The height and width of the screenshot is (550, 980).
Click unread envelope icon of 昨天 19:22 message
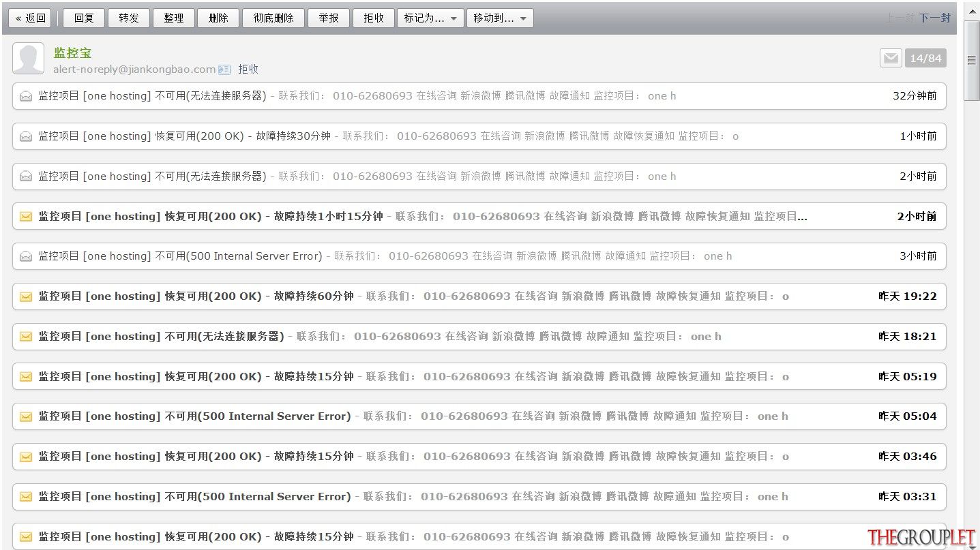click(x=26, y=297)
